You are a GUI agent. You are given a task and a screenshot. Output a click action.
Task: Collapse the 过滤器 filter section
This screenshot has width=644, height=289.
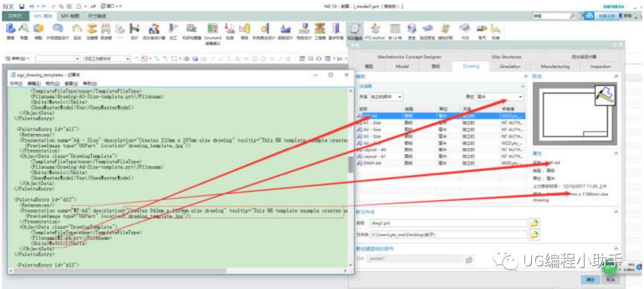(x=522, y=86)
